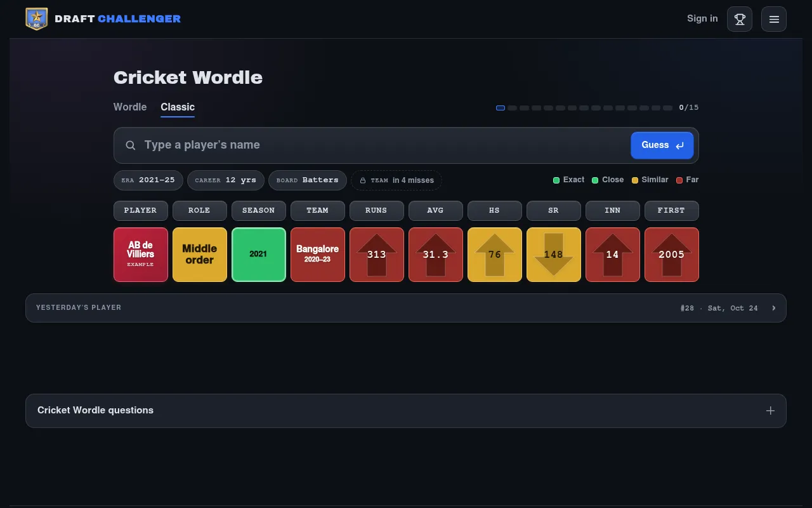Viewport: 812px width, 508px height.
Task: Open the trophy leaderboard icon
Action: click(x=740, y=19)
